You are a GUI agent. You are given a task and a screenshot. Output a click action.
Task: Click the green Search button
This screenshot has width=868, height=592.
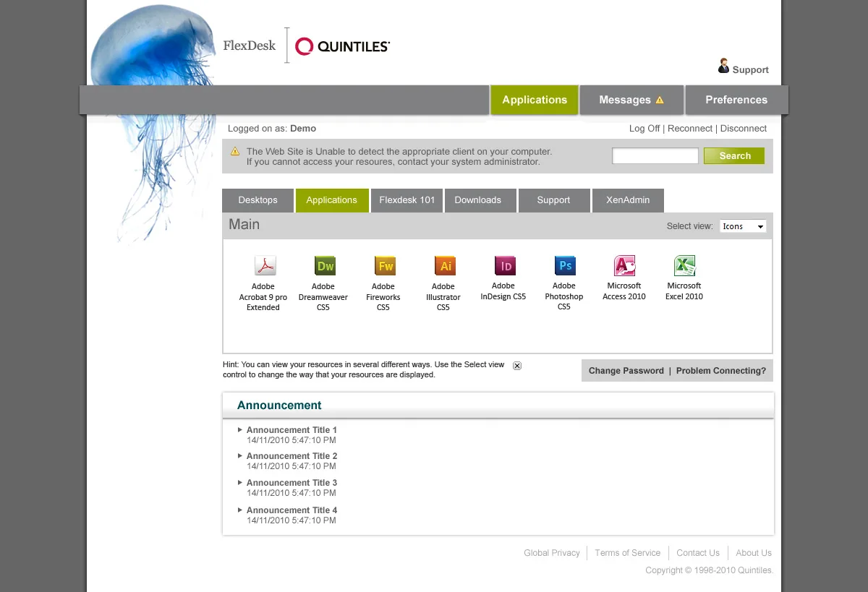[x=734, y=155]
